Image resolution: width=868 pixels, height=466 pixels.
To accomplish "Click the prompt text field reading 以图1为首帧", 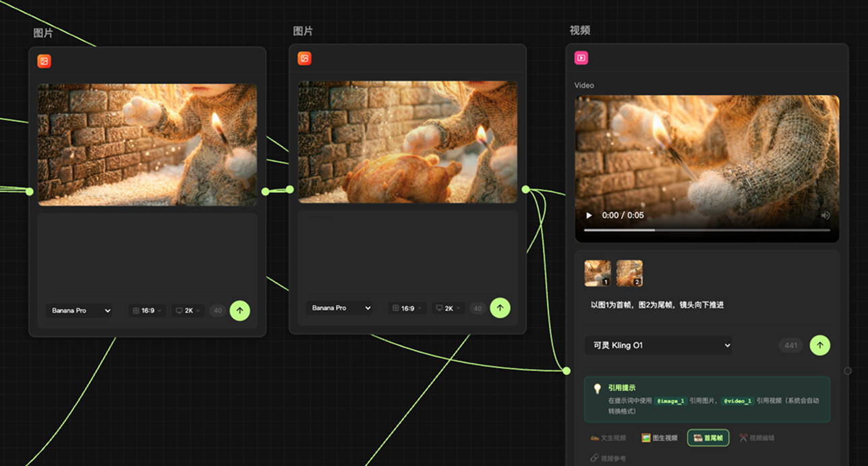I will pyautogui.click(x=657, y=305).
